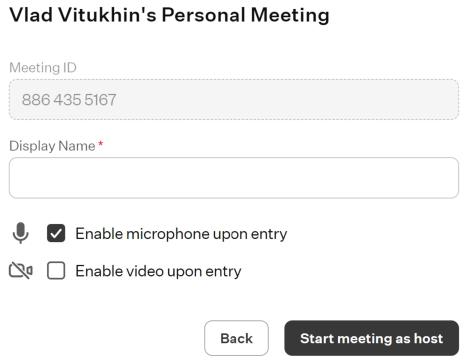The image size is (467, 364).
Task: Click the word 'Vitukhin's' in the title
Action: pos(107,15)
